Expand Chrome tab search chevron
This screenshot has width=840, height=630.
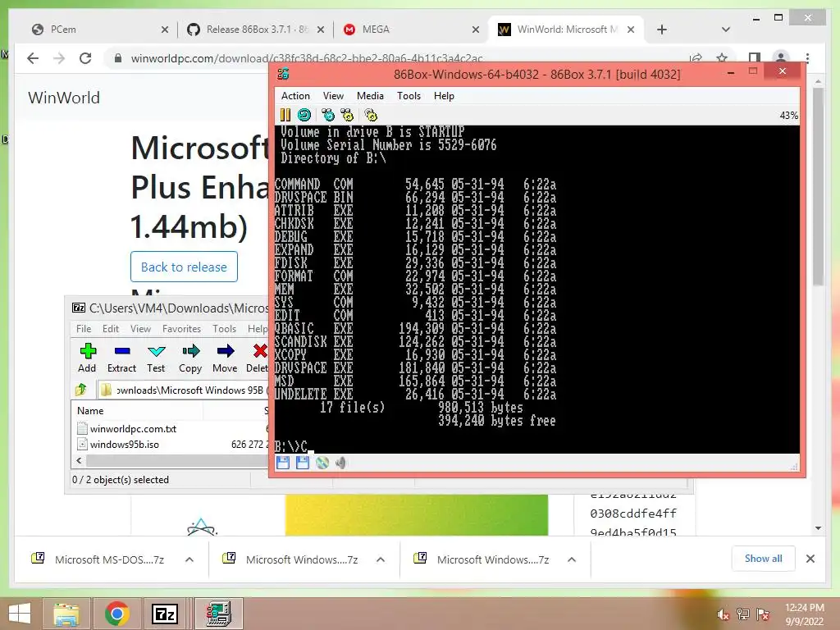(x=726, y=30)
